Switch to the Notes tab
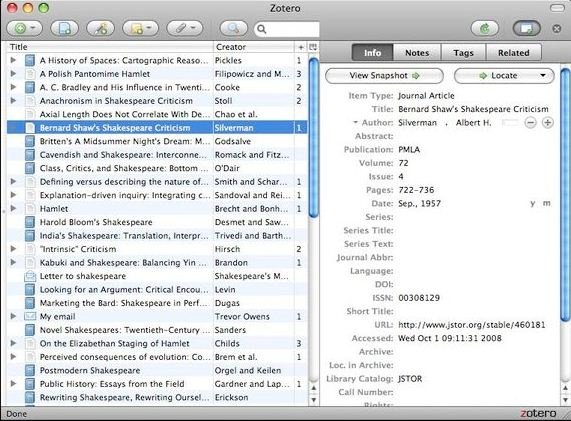The image size is (571, 421). [x=417, y=53]
